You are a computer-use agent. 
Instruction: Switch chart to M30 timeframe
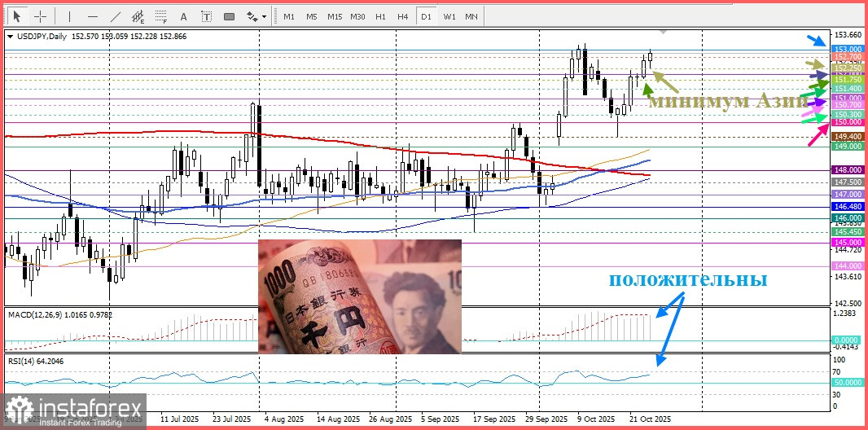[x=357, y=16]
